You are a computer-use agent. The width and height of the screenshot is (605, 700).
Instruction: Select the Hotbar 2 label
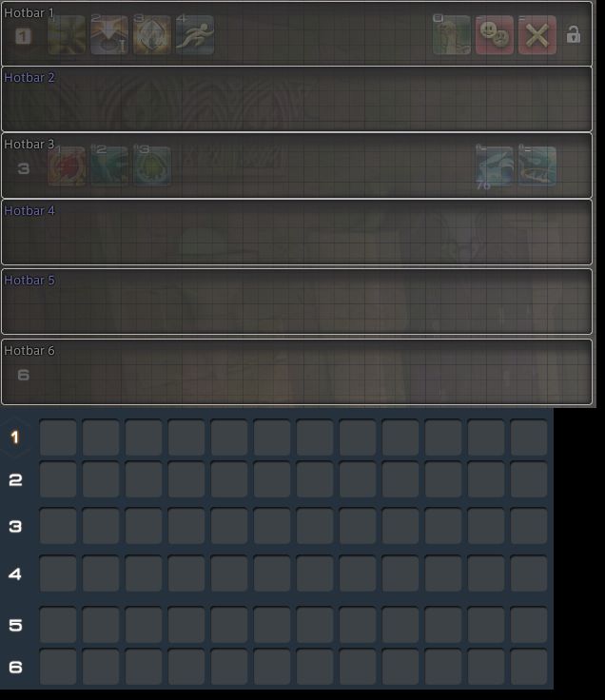click(29, 78)
